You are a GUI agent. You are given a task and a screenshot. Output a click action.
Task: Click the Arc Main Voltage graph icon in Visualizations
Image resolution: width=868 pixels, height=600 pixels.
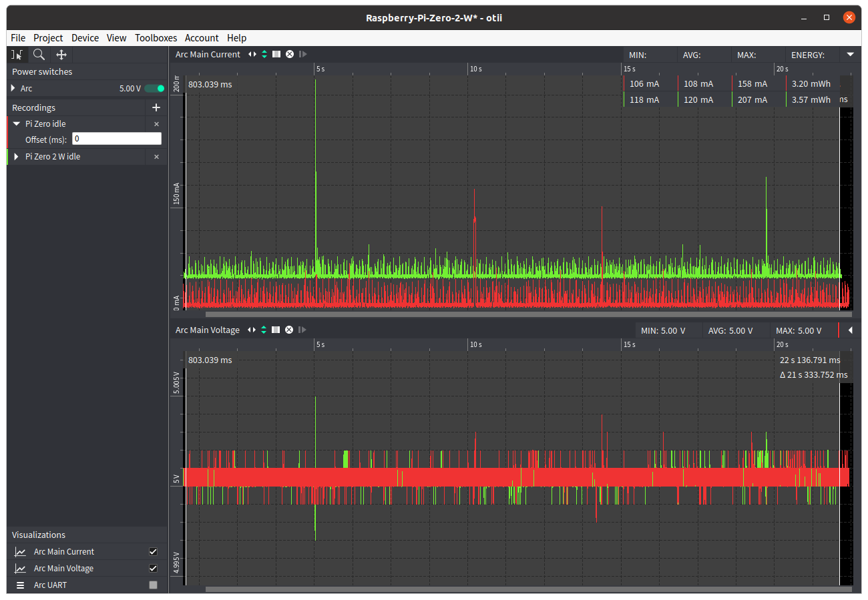[x=21, y=569]
